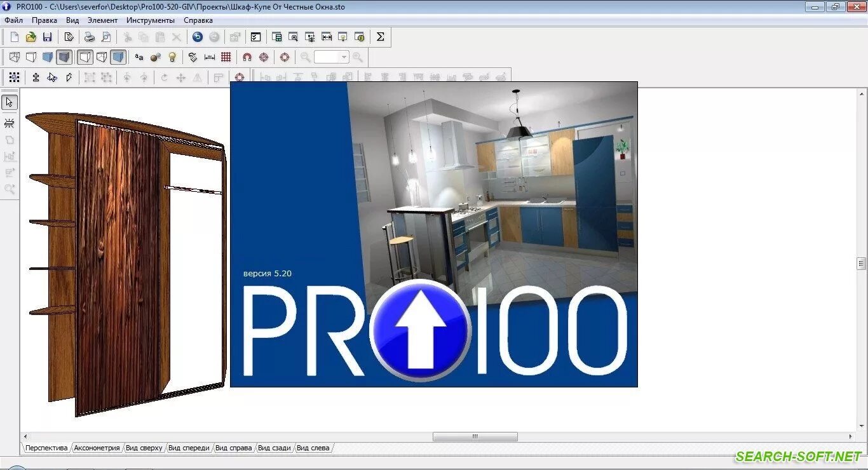Click the mirror triangle icon
This screenshot has height=470, width=868.
click(198, 77)
